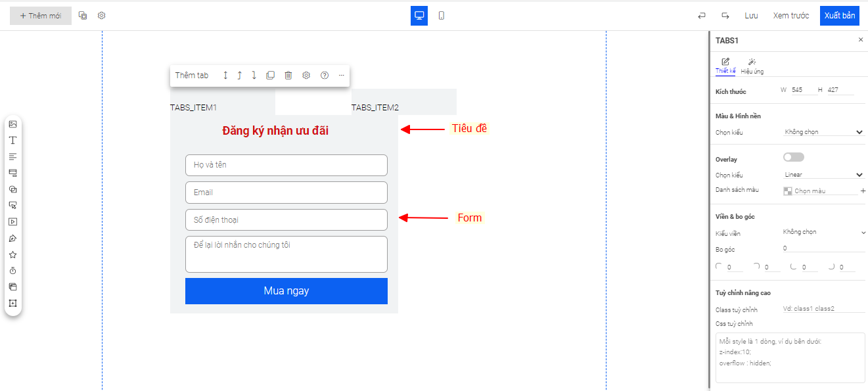Click the Chọn màu color swatch
The image size is (868, 391).
coord(788,191)
